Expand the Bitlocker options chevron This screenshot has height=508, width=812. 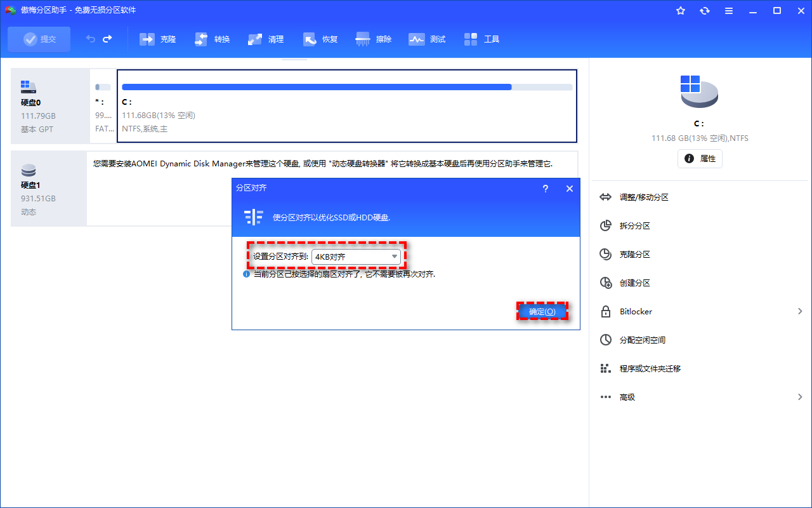(x=800, y=311)
